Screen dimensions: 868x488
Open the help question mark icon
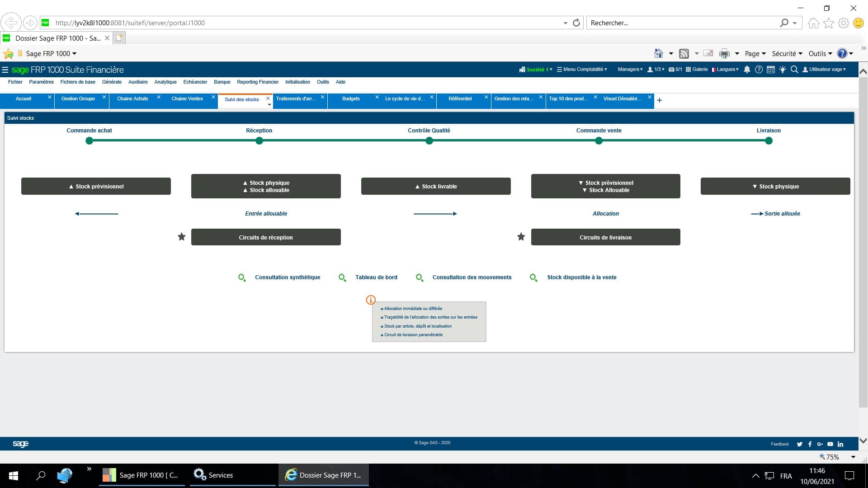tap(759, 70)
